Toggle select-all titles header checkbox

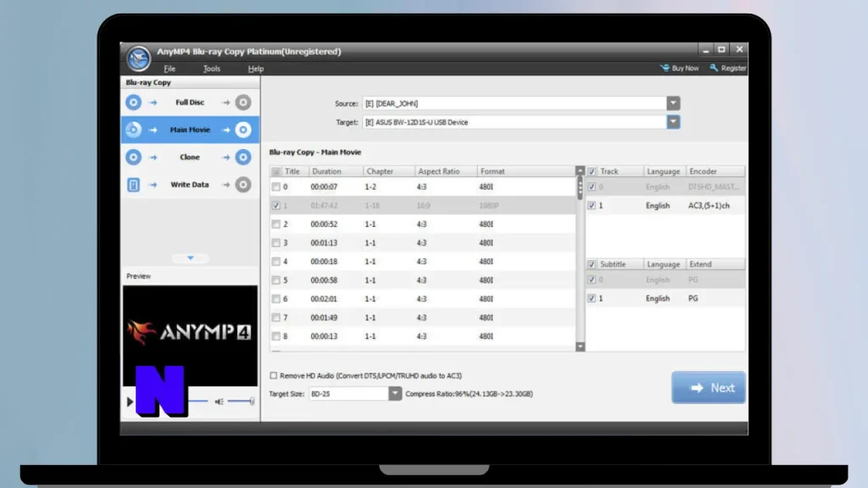pyautogui.click(x=275, y=171)
